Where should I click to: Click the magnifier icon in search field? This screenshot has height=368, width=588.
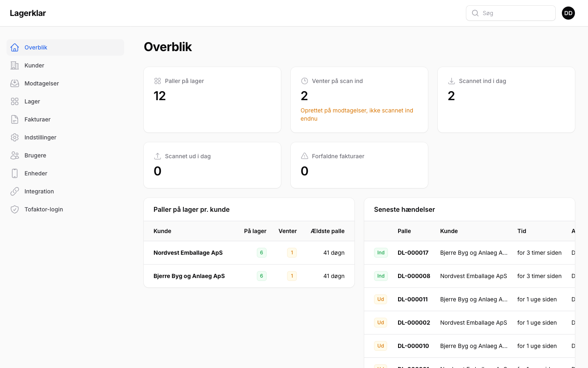(475, 13)
